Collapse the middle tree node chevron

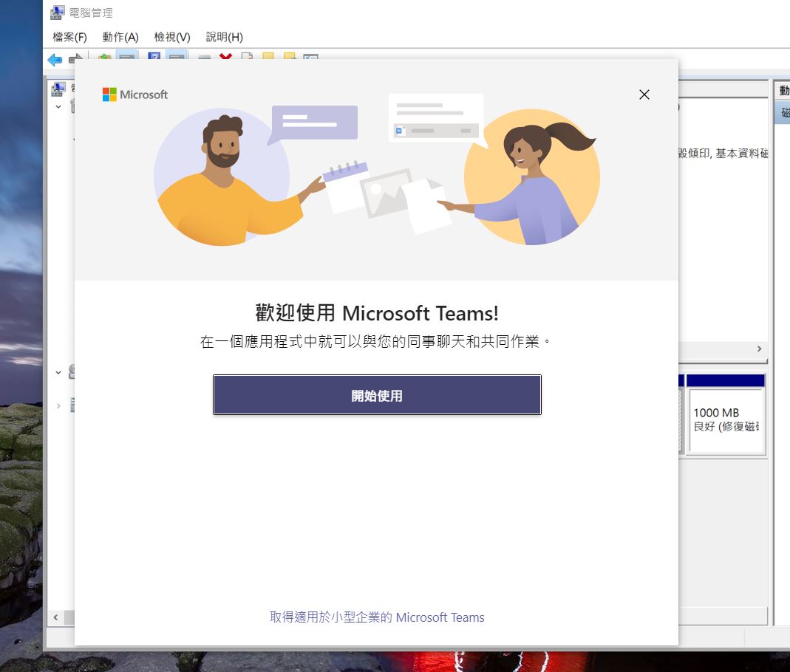(x=58, y=372)
